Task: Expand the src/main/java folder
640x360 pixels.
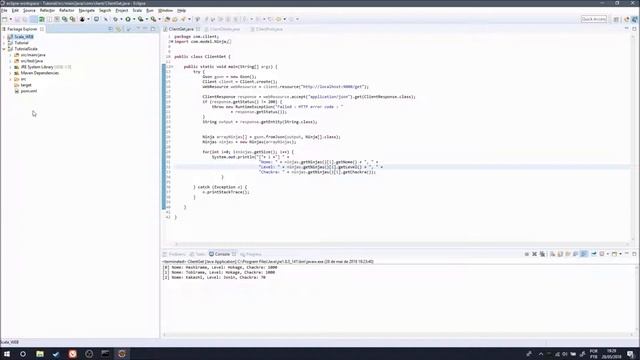Action: click(x=10, y=55)
